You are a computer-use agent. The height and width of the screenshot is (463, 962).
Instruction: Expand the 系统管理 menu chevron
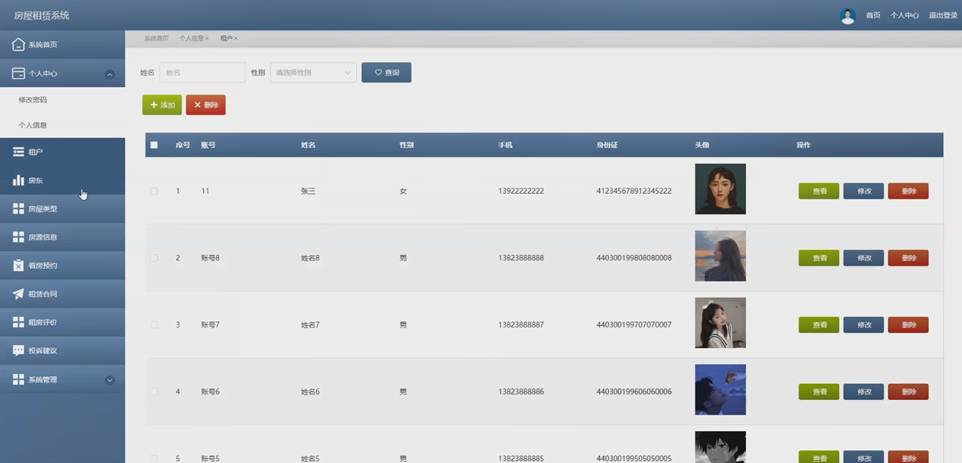pyautogui.click(x=110, y=380)
